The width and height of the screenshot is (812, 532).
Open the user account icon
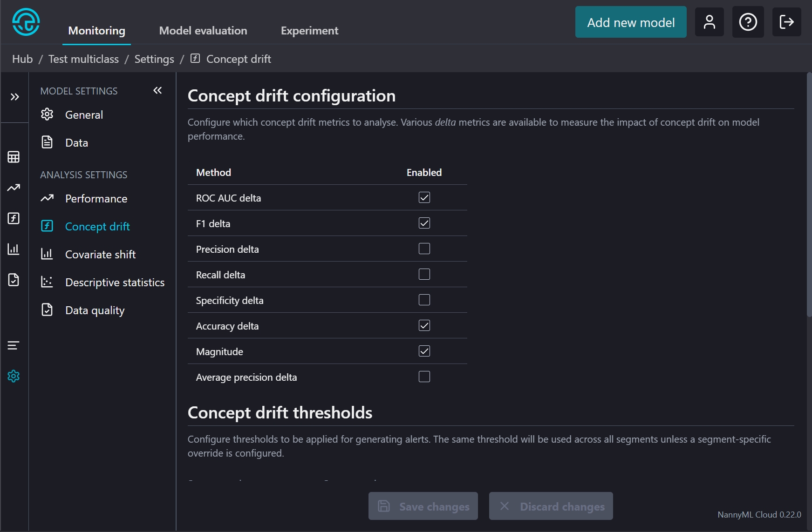709,22
